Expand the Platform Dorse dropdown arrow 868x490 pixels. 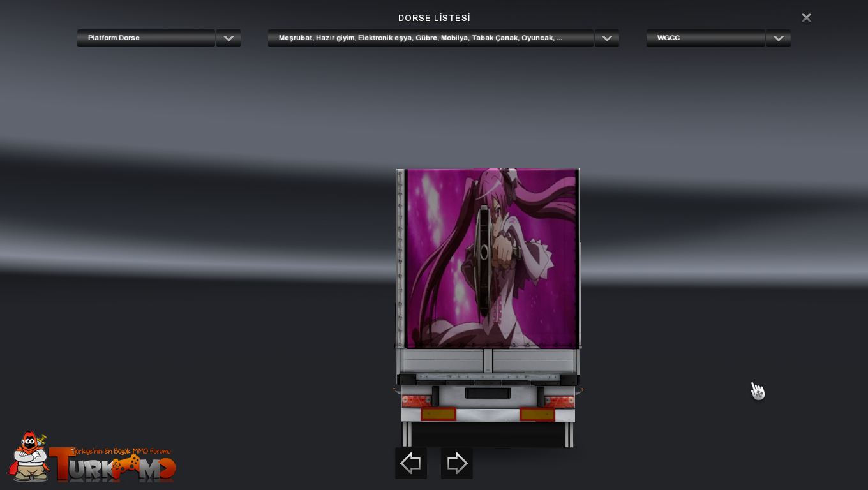(228, 38)
